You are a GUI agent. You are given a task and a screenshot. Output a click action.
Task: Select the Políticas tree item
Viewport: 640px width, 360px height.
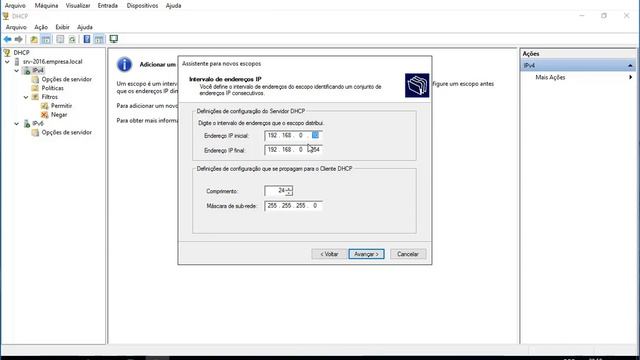click(53, 88)
